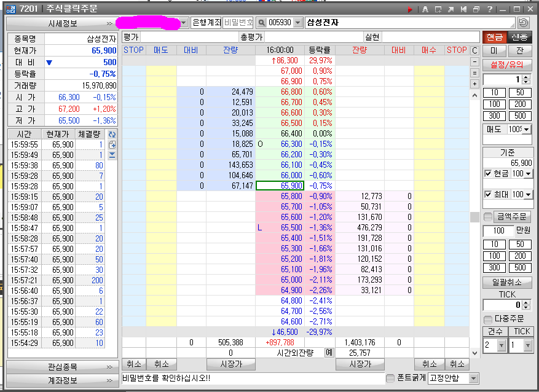Screen dimensions: 539x392
Task: Click the order quantity input showing 1
Action: [503, 80]
